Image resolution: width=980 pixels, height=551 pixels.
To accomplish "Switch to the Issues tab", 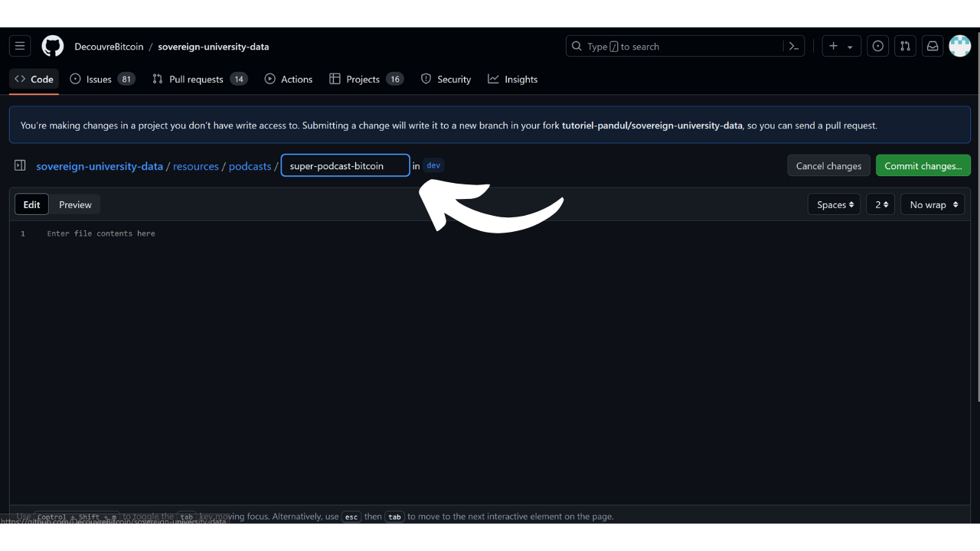I will click(x=103, y=79).
